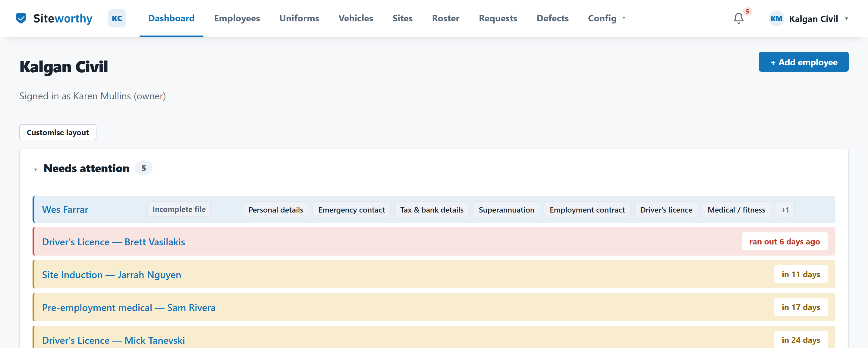Open the Kalgan Civil account dropdown

click(808, 18)
